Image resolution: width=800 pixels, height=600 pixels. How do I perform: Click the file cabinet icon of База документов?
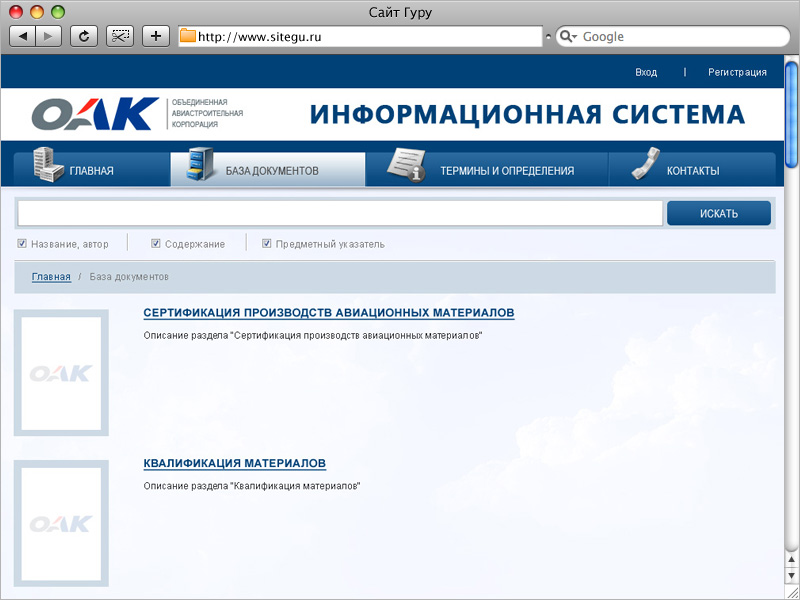pos(200,164)
